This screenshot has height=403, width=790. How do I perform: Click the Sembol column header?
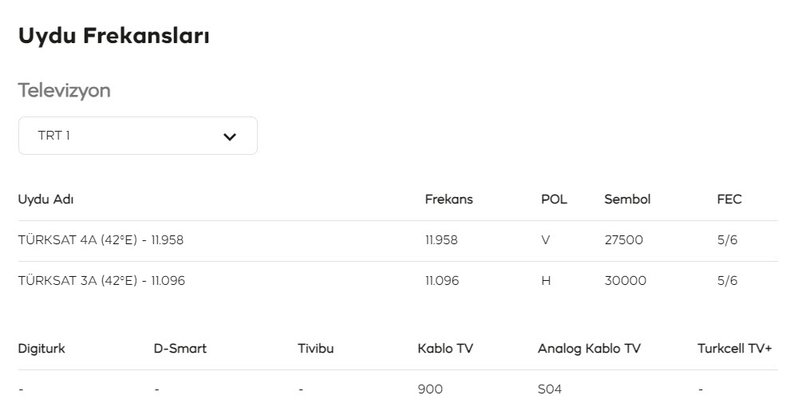pyautogui.click(x=627, y=199)
